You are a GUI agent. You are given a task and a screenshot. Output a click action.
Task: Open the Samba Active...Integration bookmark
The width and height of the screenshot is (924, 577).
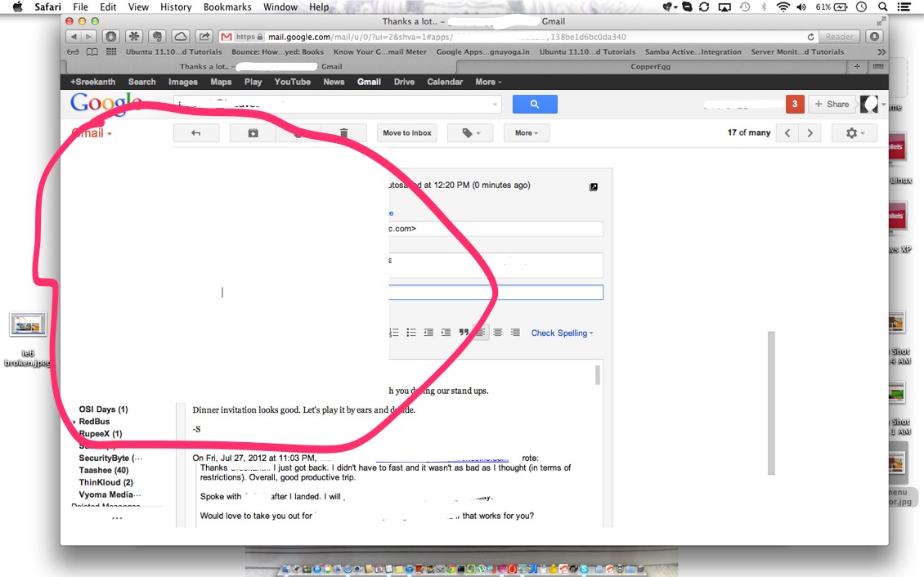(693, 51)
